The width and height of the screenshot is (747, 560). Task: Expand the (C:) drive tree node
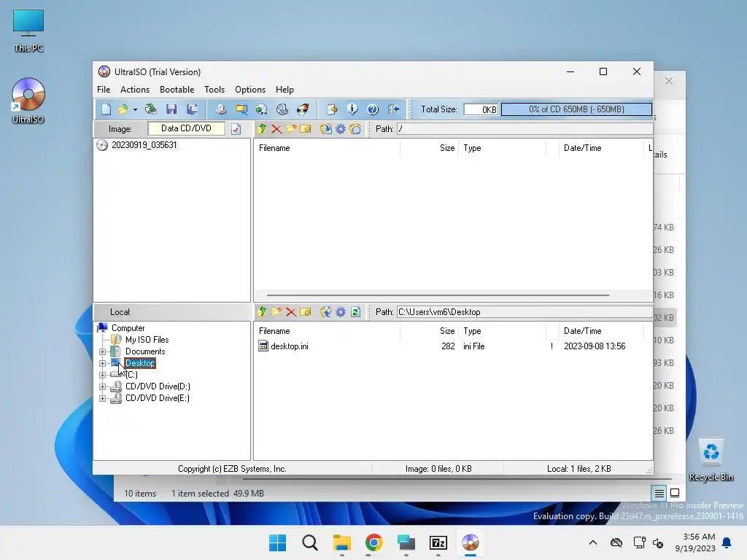(x=102, y=376)
